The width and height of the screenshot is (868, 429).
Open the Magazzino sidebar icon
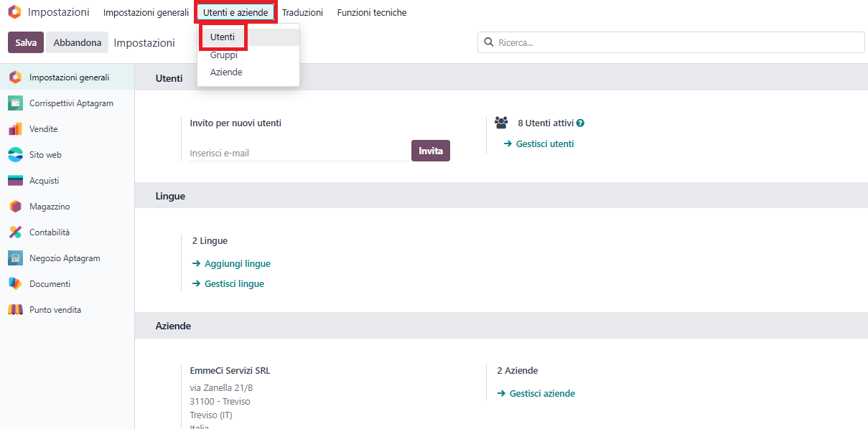(15, 207)
